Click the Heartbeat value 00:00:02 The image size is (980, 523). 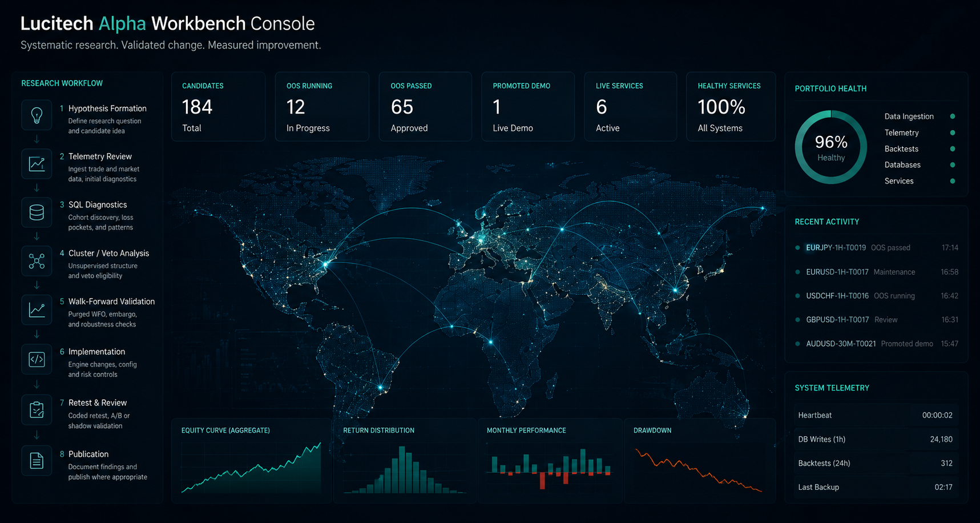pos(937,416)
